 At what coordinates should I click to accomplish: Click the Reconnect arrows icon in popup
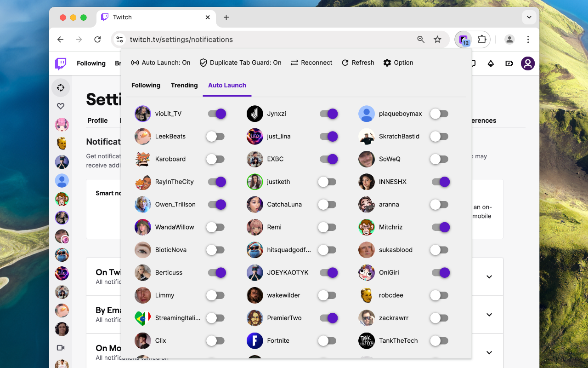pos(294,63)
